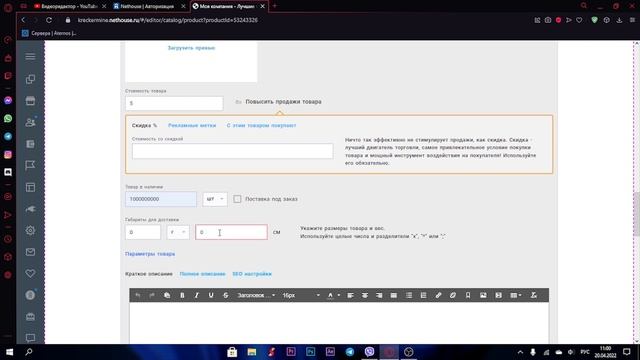Screen dimensions: 640x360
Task: Open the Windows Start menu
Action: point(9,352)
